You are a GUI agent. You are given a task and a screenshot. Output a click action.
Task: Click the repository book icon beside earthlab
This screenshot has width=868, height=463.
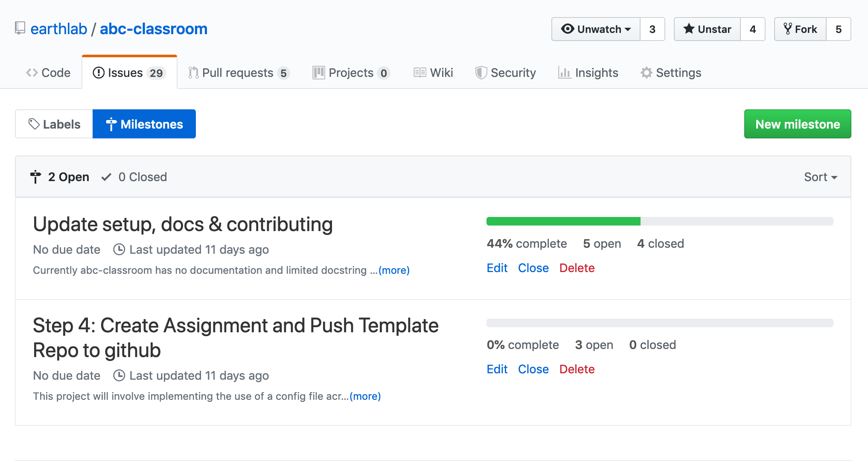pos(20,29)
